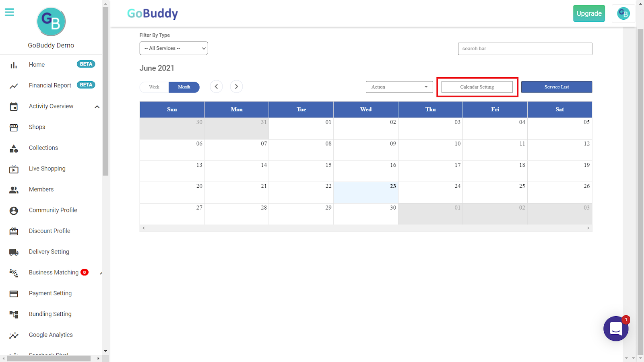Click the Upgrade button
This screenshot has height=362, width=644.
click(x=589, y=13)
